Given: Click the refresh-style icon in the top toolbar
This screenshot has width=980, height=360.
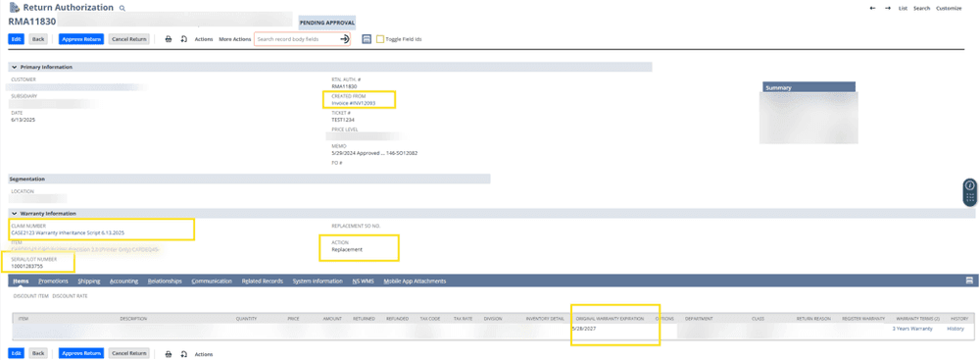Looking at the screenshot, I should pyautogui.click(x=184, y=39).
